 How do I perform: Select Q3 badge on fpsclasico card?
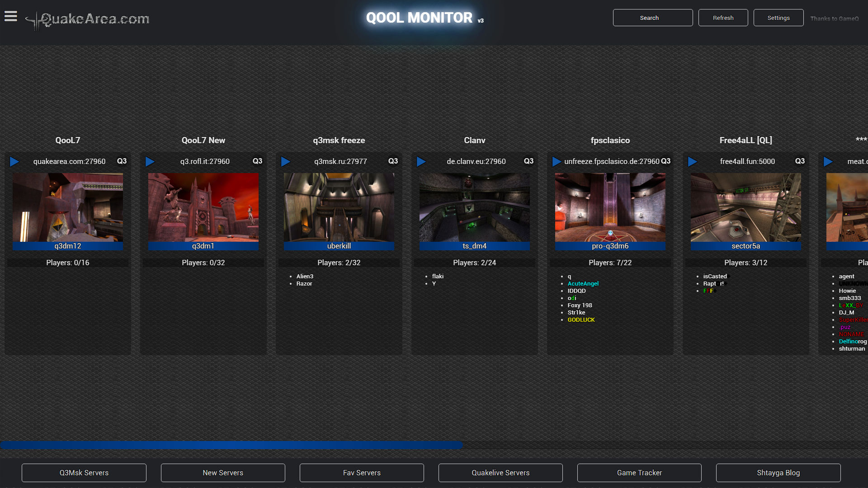click(x=665, y=161)
